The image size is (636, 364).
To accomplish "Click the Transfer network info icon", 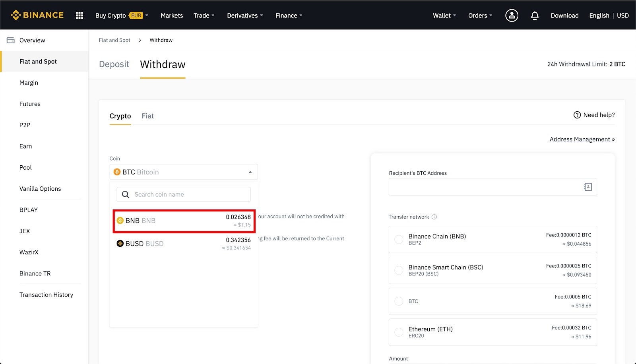I will (434, 217).
